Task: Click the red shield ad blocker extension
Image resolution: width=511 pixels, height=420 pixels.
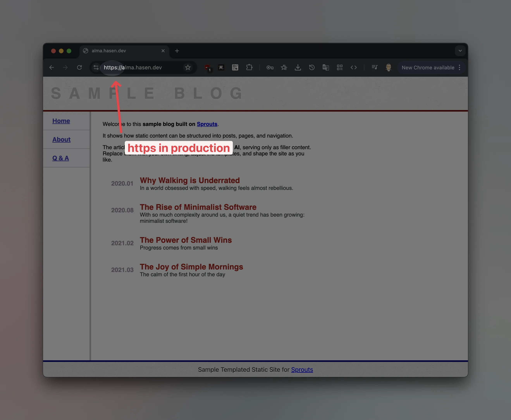Action: pos(207,68)
